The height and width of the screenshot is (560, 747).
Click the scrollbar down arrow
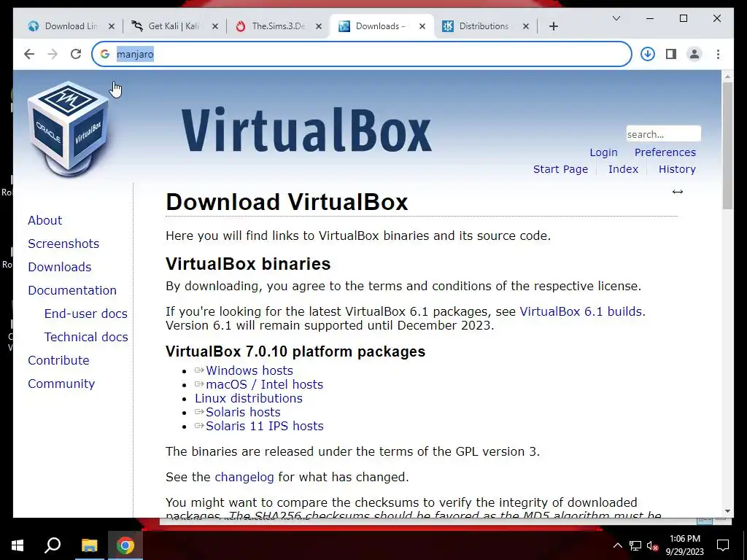coord(727,511)
